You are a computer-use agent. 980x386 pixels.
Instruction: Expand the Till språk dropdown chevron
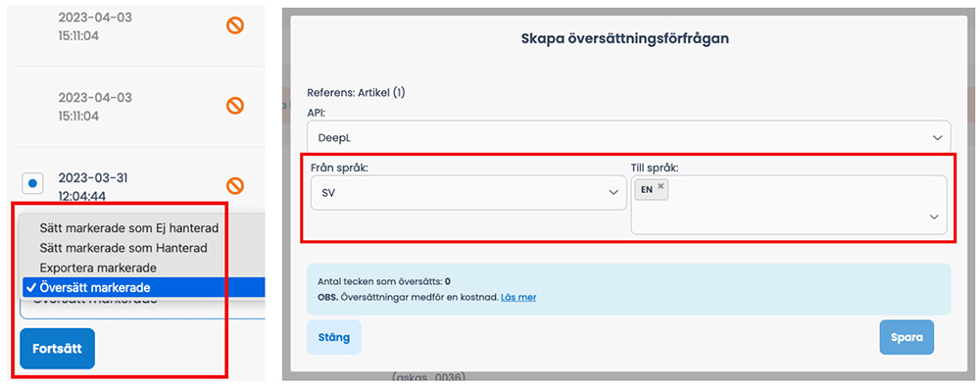(934, 217)
